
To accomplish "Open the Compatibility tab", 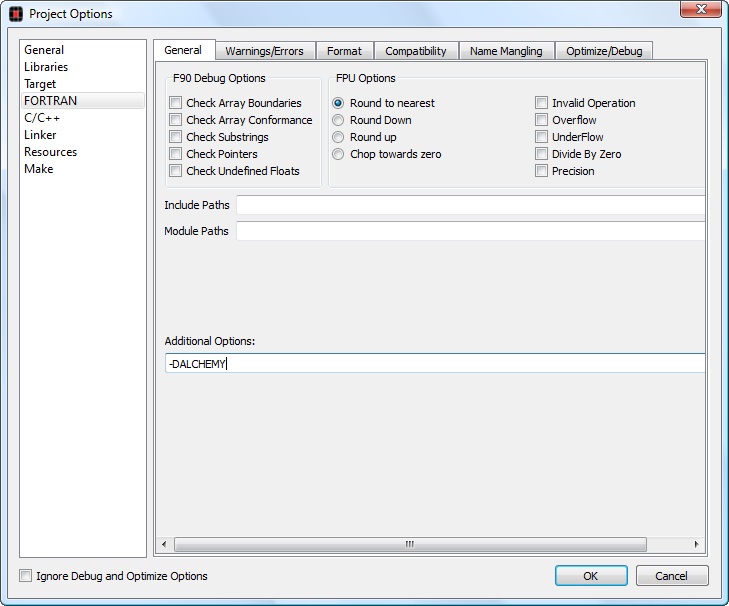I will (416, 51).
